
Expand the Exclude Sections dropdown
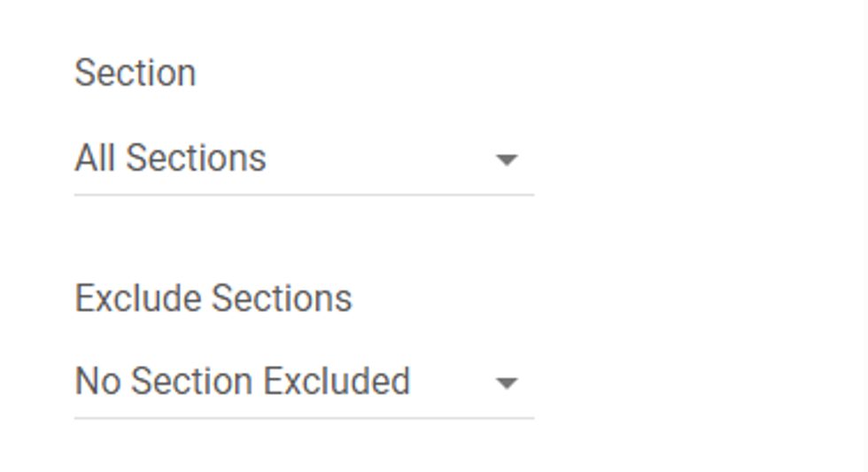click(304, 383)
